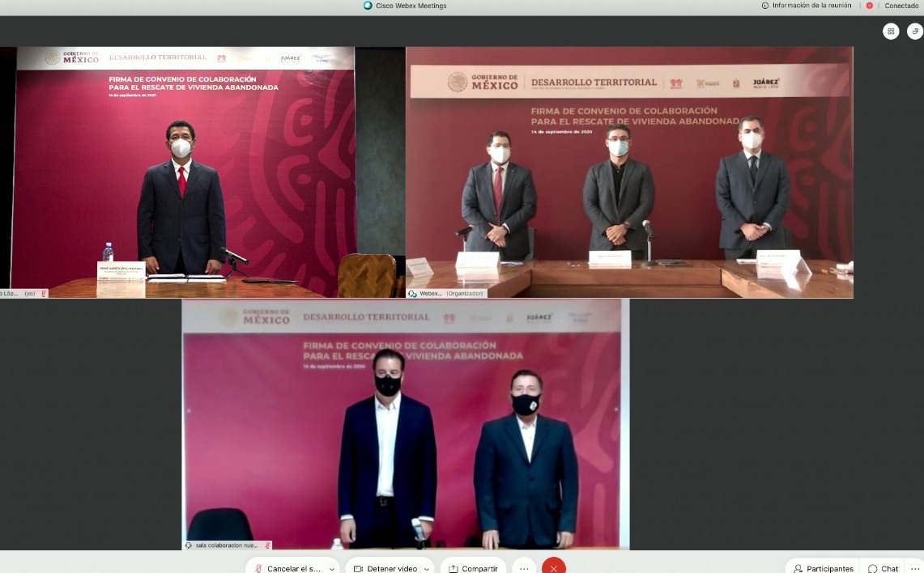
Task: Click the Compartir share button
Action: [x=473, y=568]
